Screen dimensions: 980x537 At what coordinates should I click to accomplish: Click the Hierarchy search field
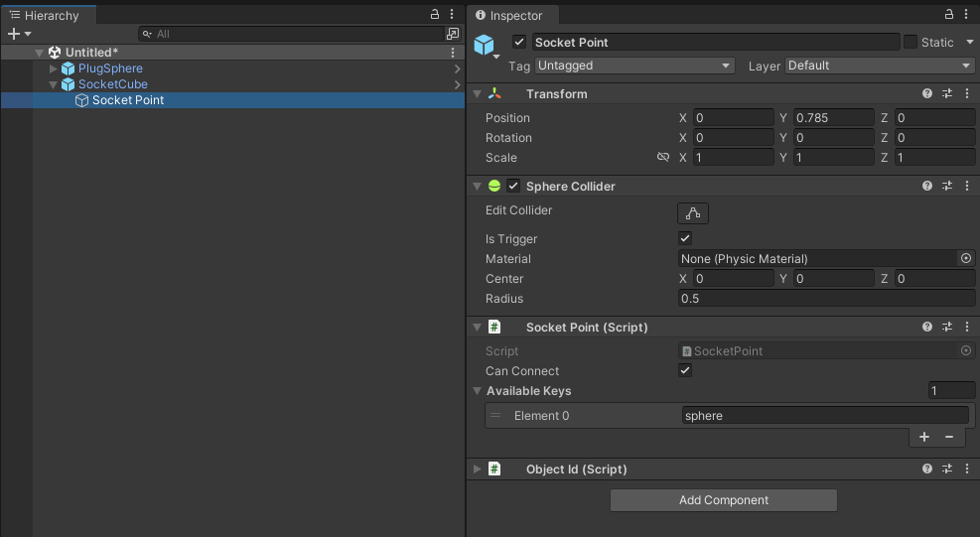coord(291,34)
